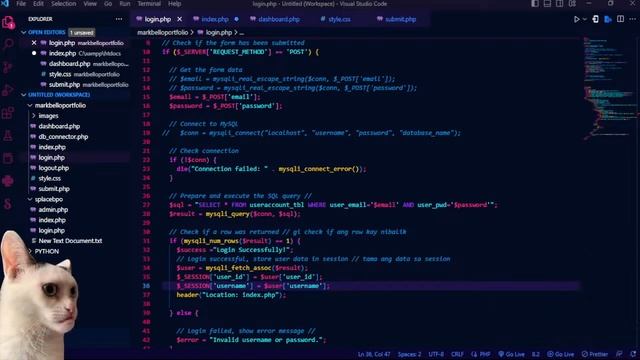Image resolution: width=640 pixels, height=360 pixels.
Task: Click the S-shaped icon in the activity bar
Action: [x=8, y=204]
